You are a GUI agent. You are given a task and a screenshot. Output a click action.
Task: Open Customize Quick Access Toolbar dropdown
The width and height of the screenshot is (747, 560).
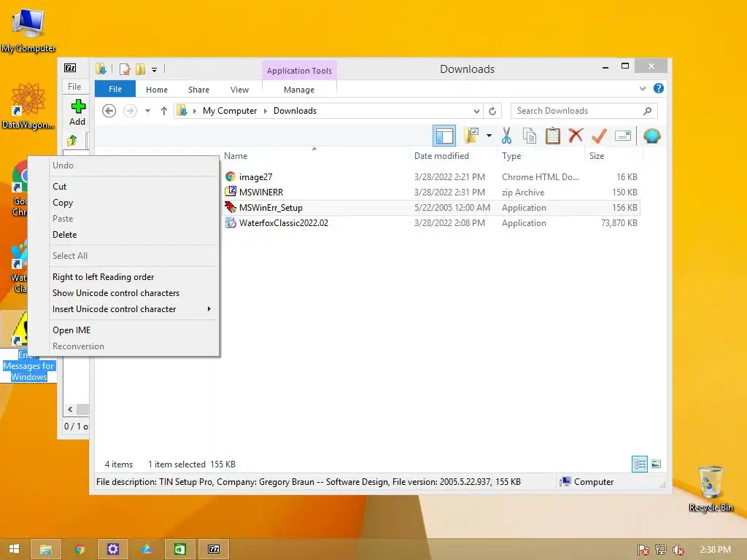(x=155, y=70)
